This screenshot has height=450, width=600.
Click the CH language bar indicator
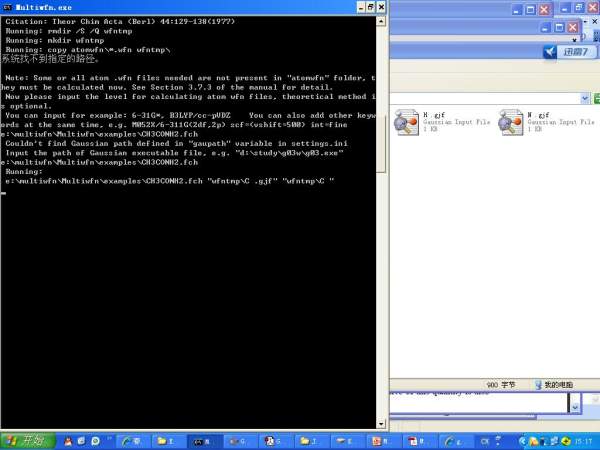coord(485,442)
